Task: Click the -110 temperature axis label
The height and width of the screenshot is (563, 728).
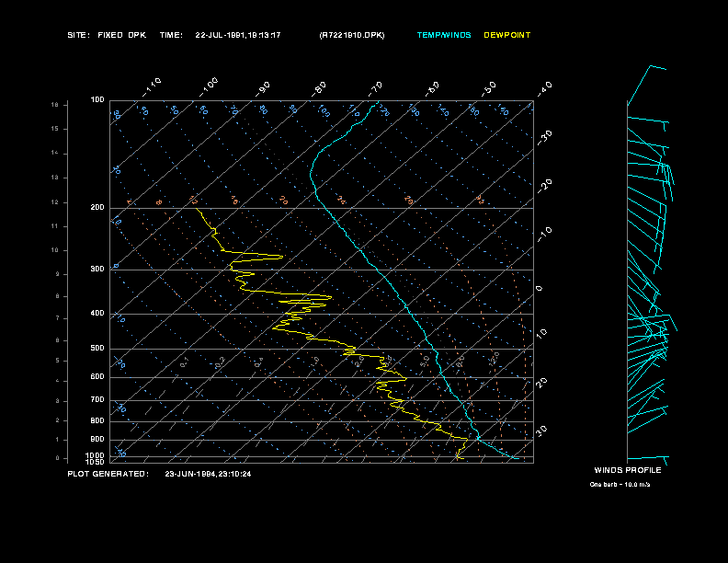Action: click(154, 85)
